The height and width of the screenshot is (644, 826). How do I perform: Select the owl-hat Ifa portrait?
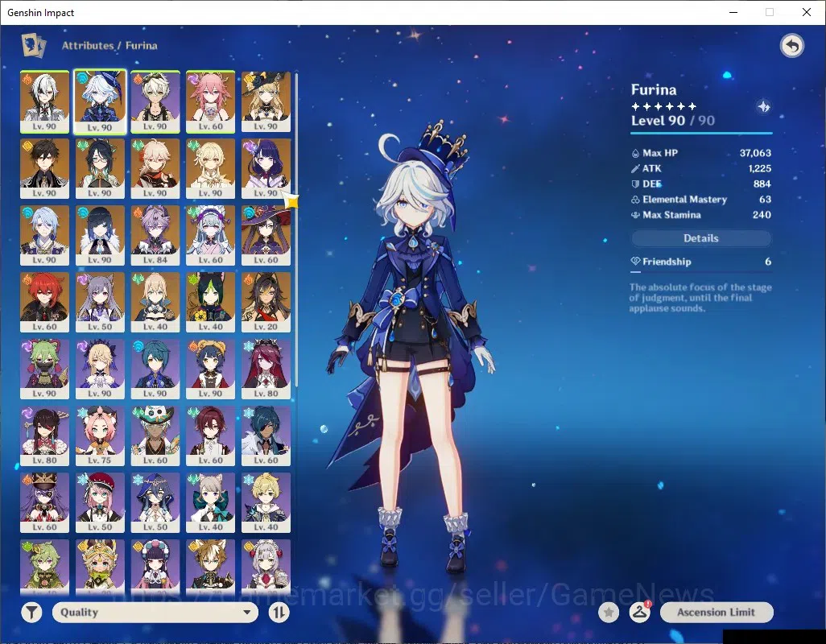(155, 436)
